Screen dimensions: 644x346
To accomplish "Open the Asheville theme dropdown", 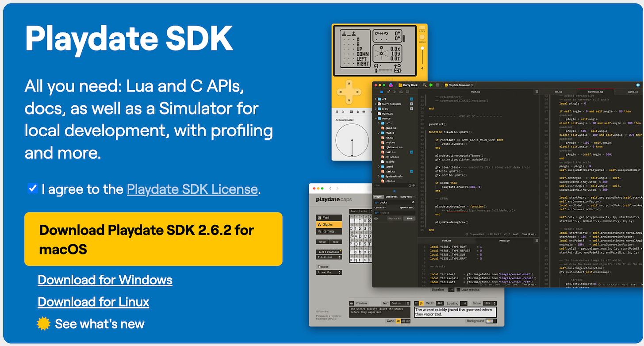I will (x=329, y=272).
